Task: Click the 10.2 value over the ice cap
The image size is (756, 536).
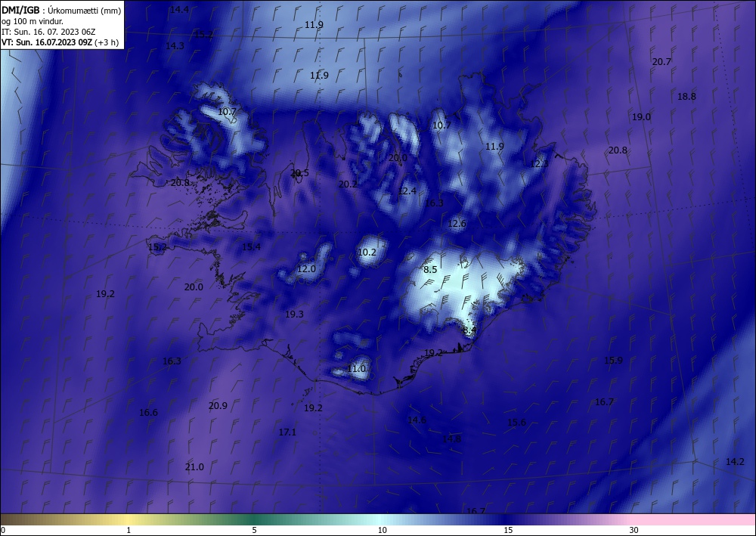Action: [x=367, y=252]
